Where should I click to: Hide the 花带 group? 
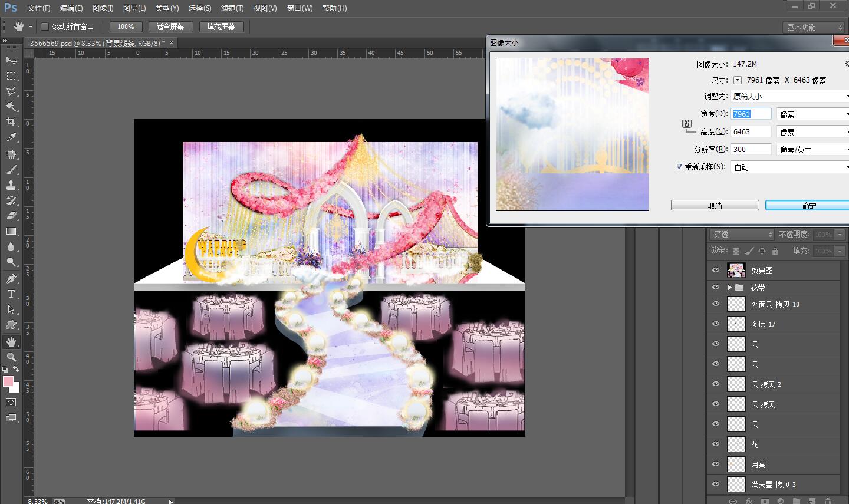click(716, 287)
